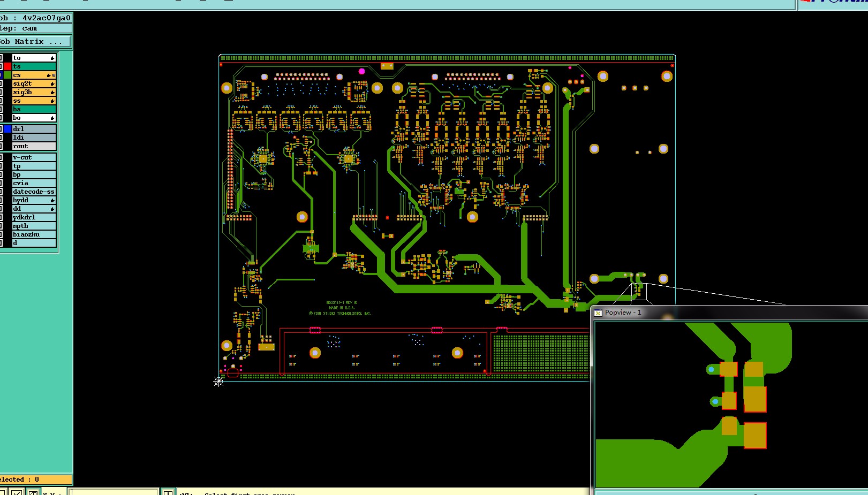Click the 'Popview - 1' window title
The height and width of the screenshot is (495, 868).
tap(623, 313)
